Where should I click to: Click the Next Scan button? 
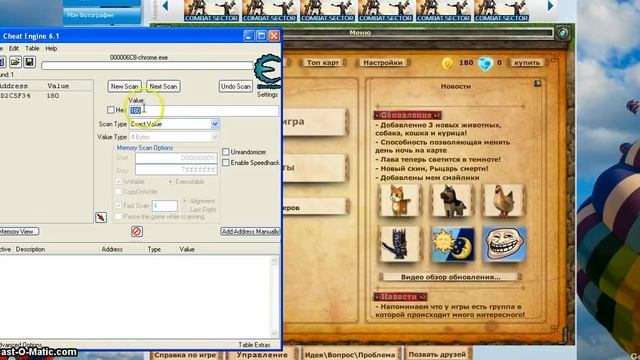pos(163,87)
